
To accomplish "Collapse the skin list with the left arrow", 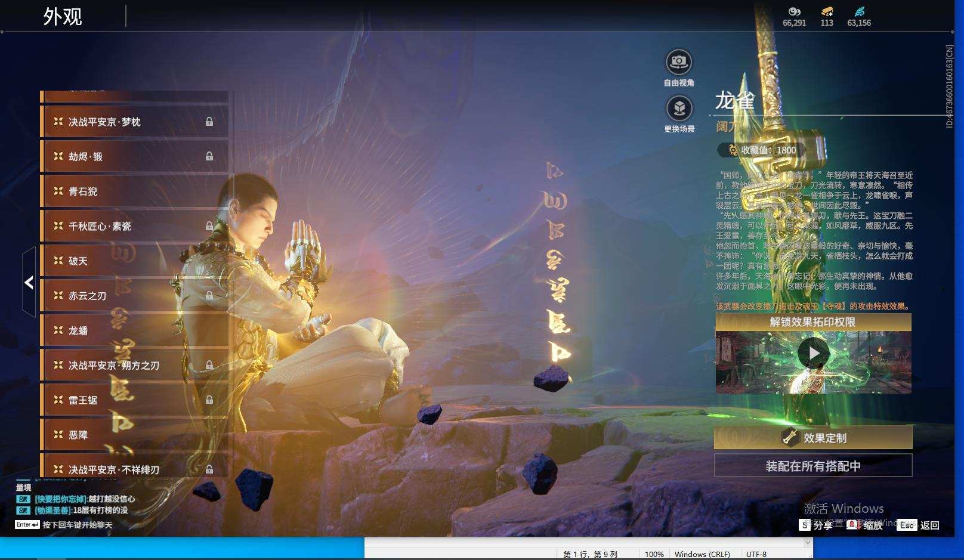I will pyautogui.click(x=29, y=282).
